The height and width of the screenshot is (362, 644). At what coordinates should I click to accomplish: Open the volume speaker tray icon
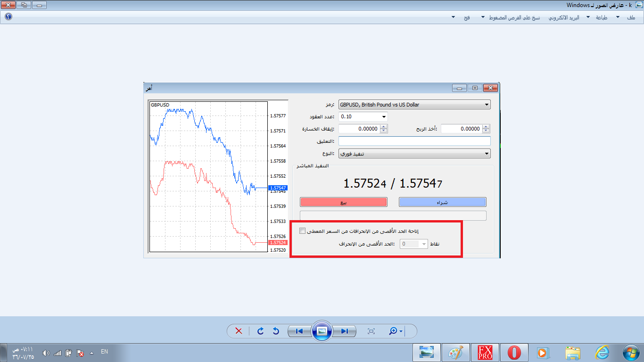click(x=46, y=353)
